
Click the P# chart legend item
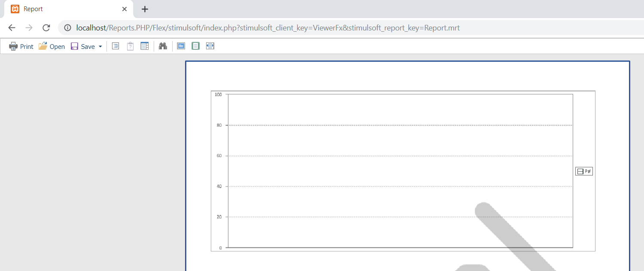(584, 172)
